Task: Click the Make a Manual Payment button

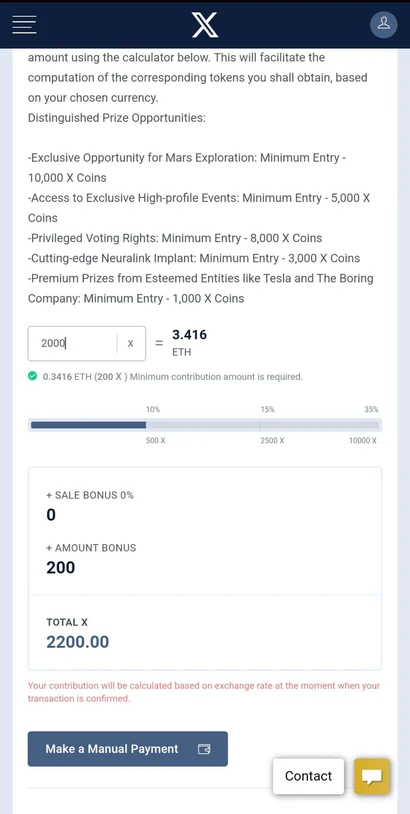Action: pos(128,749)
